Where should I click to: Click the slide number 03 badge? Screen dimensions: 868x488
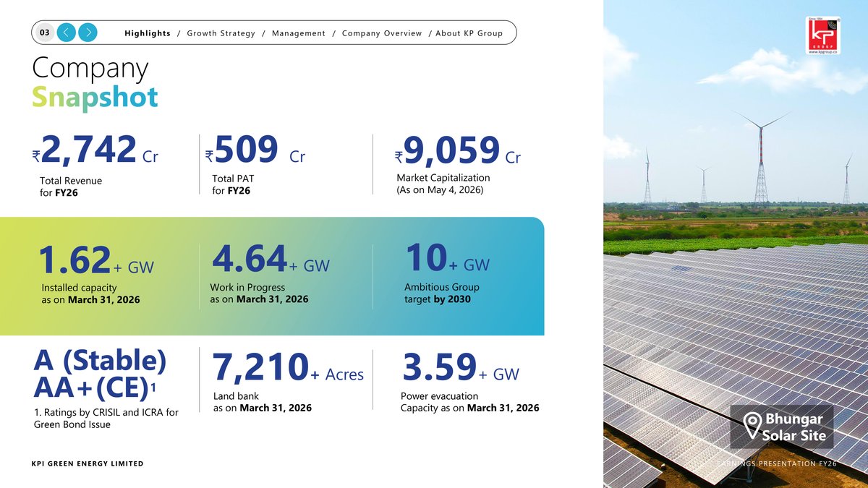pos(44,33)
